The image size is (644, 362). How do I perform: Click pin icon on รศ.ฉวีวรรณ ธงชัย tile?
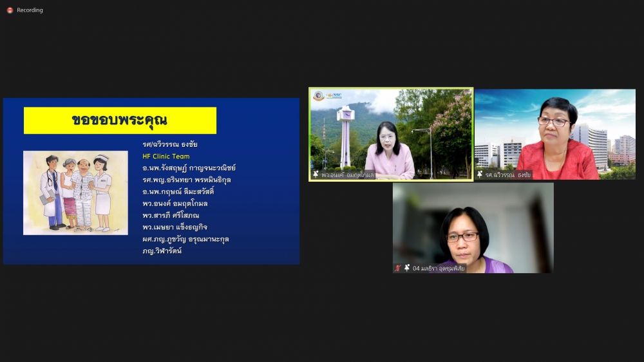[x=480, y=175]
